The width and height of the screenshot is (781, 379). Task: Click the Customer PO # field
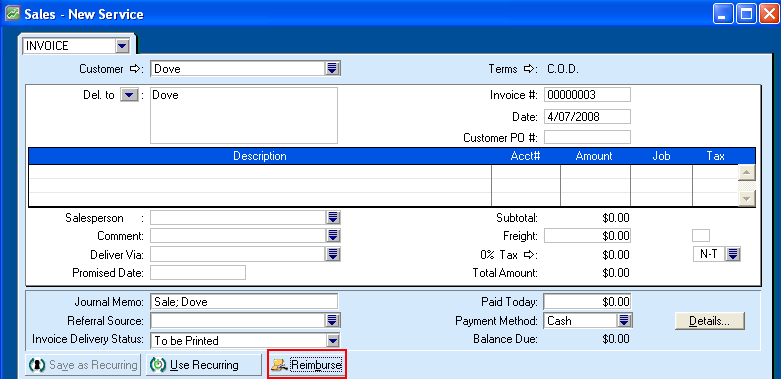click(587, 137)
